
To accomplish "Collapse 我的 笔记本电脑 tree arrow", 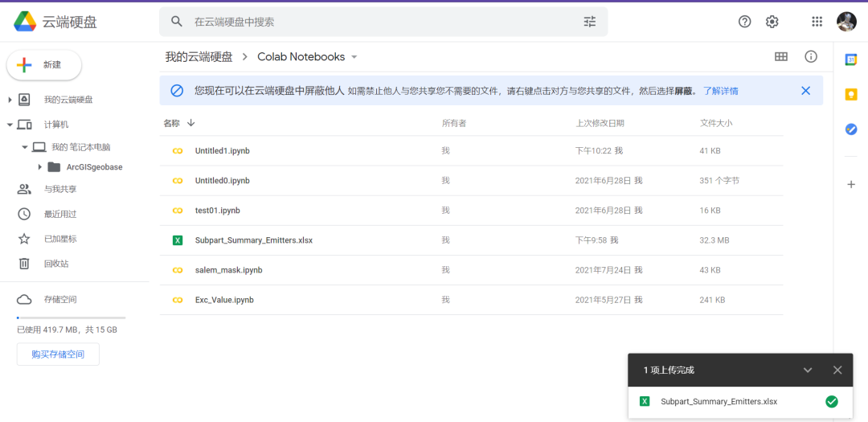I will [24, 147].
